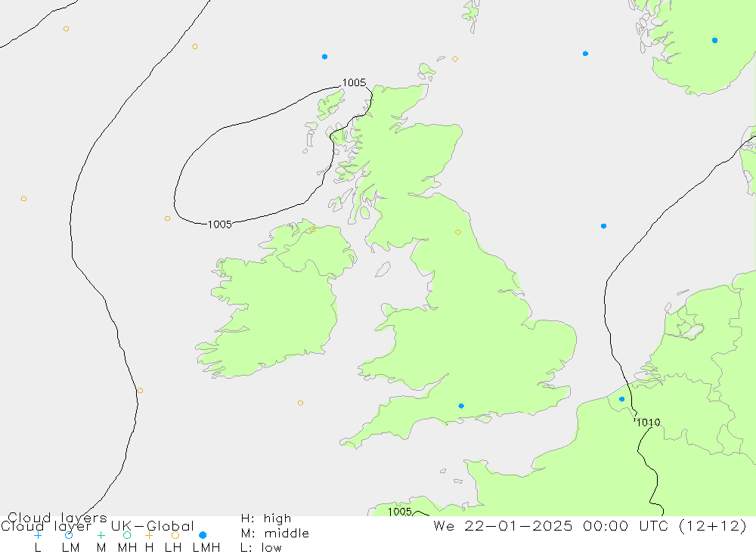The width and height of the screenshot is (756, 554).
Task: Click the 'L: low' legend text
Action: click(261, 548)
